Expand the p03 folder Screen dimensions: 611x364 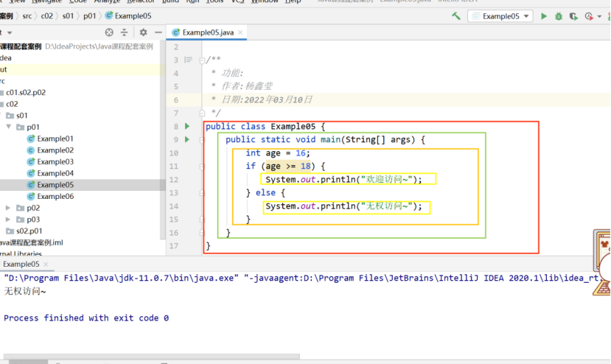pyautogui.click(x=8, y=220)
